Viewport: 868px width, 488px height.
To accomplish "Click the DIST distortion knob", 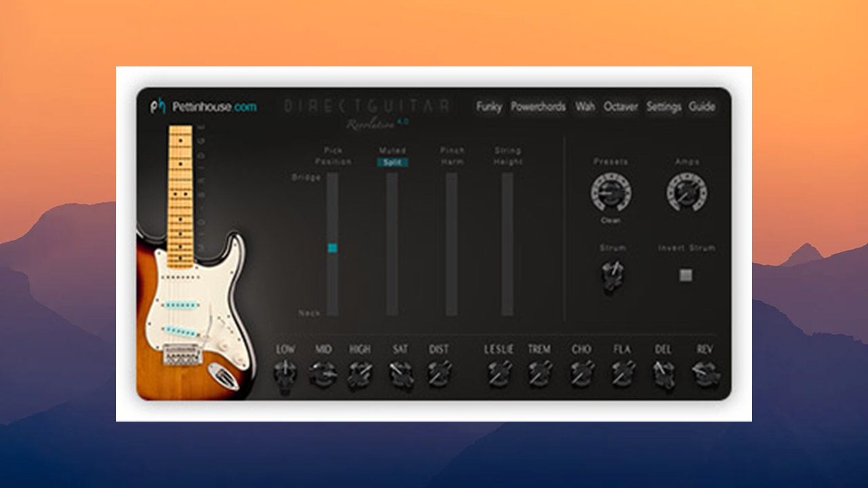I will click(x=439, y=371).
